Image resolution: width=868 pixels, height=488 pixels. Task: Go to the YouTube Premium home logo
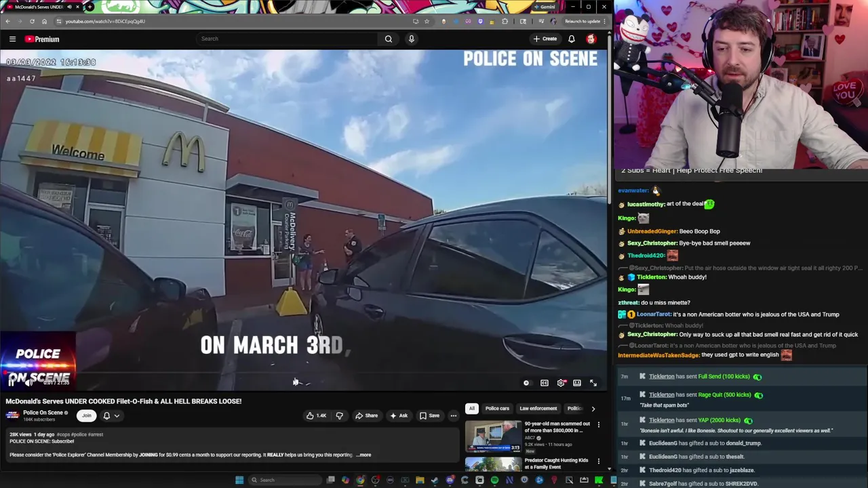pos(42,39)
